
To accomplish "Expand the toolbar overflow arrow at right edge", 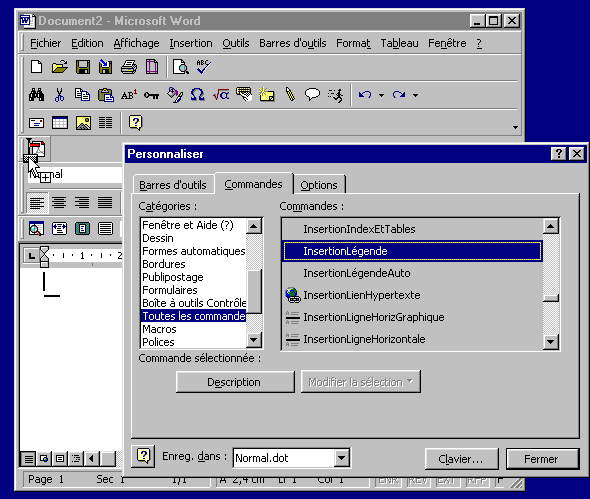I will click(515, 128).
